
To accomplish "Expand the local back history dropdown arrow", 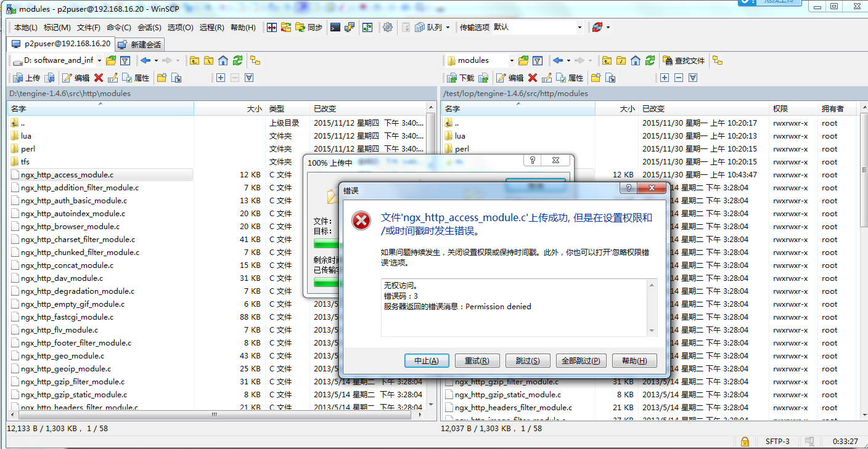I will 156,60.
